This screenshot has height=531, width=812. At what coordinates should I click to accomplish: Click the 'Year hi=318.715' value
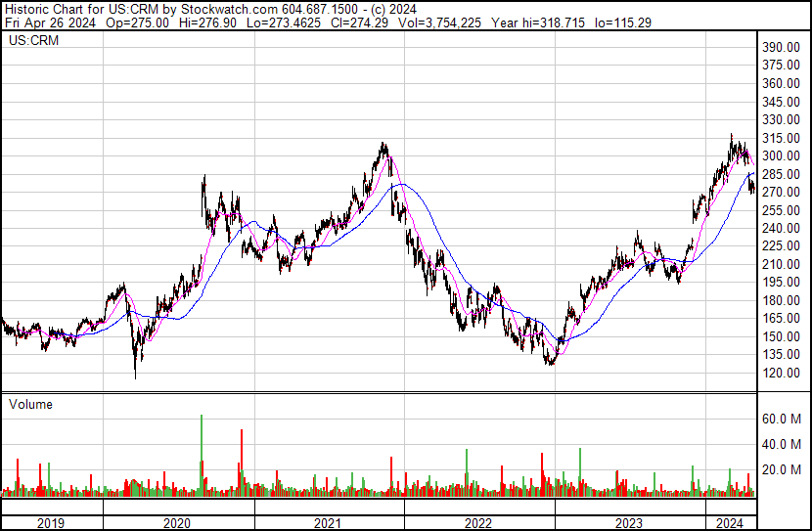click(x=538, y=22)
